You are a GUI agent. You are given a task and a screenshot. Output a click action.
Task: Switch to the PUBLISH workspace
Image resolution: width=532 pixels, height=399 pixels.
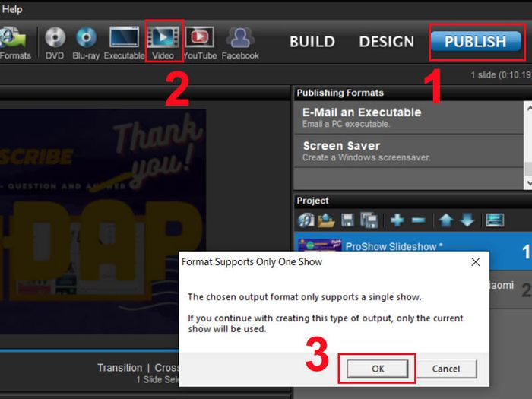point(476,42)
